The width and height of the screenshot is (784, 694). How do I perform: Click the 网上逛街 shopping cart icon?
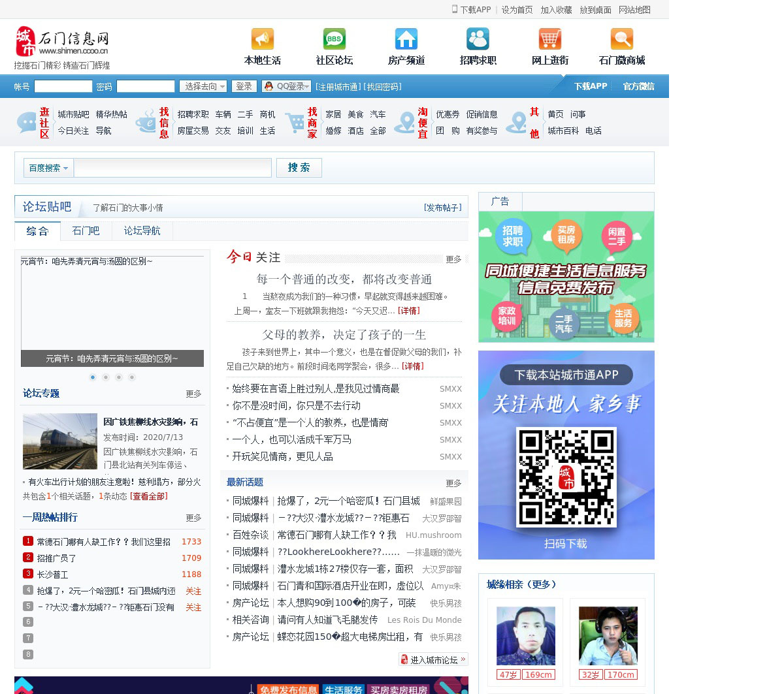tap(549, 39)
